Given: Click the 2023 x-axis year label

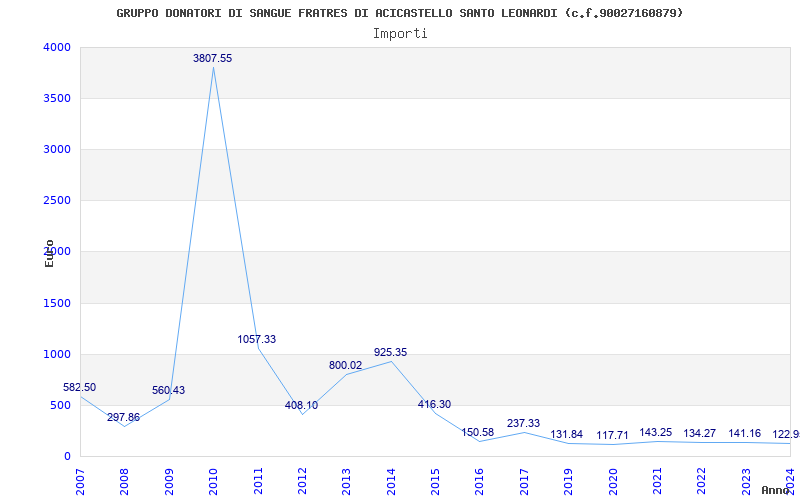Looking at the screenshot, I should [745, 481].
